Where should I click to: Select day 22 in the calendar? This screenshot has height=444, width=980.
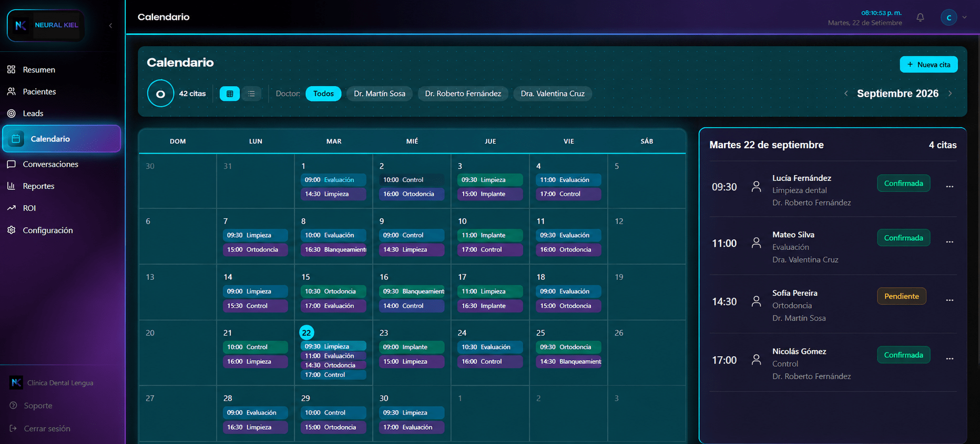point(307,332)
